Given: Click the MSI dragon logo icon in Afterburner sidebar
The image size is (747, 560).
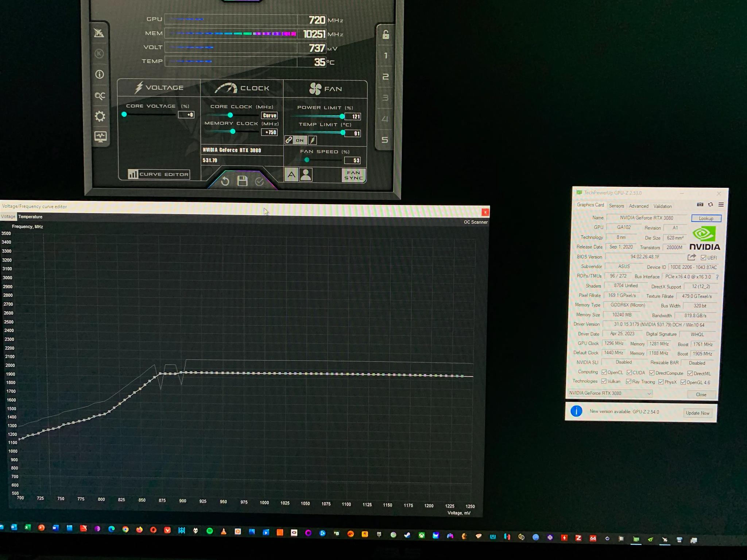Looking at the screenshot, I should 99,33.
